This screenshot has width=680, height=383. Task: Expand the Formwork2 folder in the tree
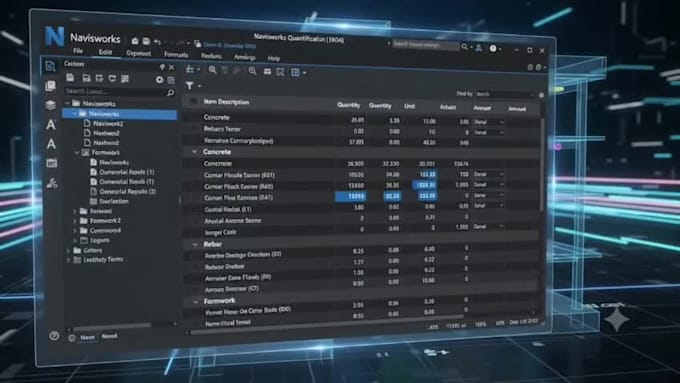[75, 221]
